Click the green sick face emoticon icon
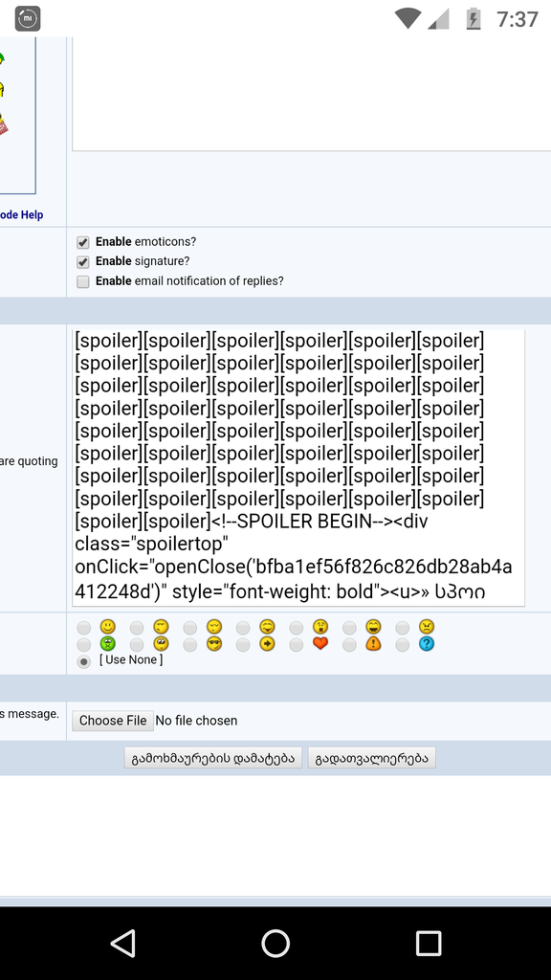551x980 pixels. click(108, 644)
